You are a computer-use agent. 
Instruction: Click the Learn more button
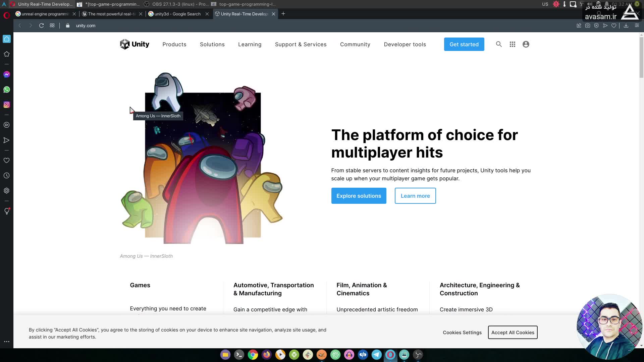coord(415,196)
